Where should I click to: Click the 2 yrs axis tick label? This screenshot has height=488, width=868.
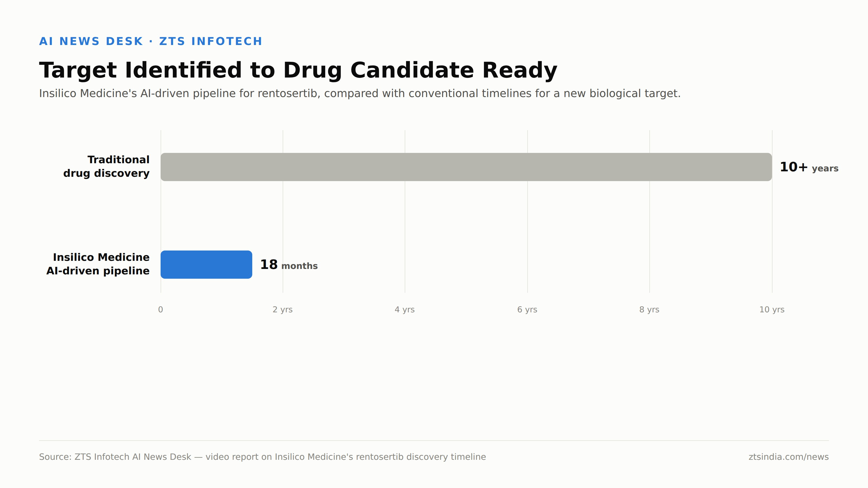point(282,310)
